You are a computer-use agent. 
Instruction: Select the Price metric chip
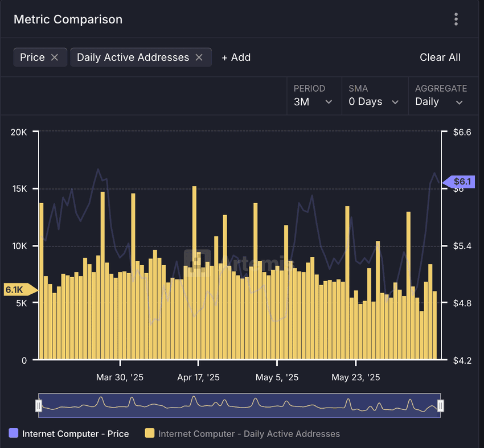32,57
